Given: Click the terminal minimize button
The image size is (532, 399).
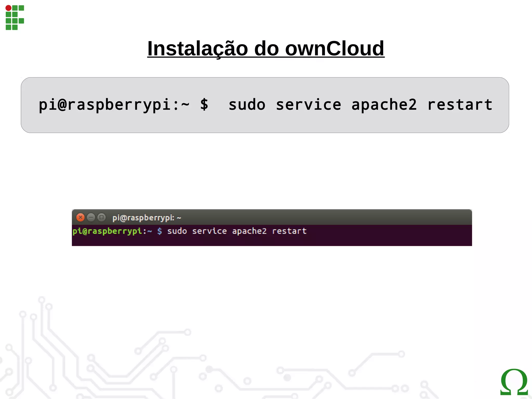Looking at the screenshot, I should [x=91, y=217].
